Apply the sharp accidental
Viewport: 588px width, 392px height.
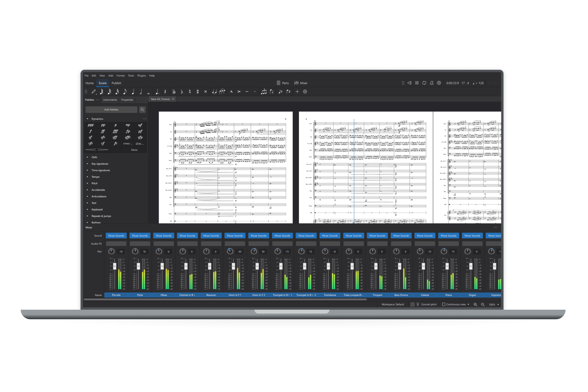[198, 91]
